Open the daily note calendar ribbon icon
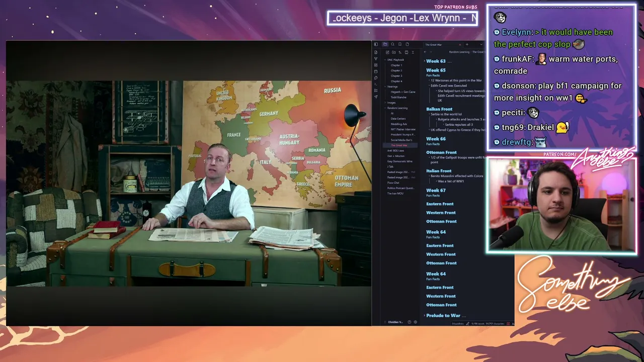Viewport: 644px width, 362px height. tap(376, 71)
